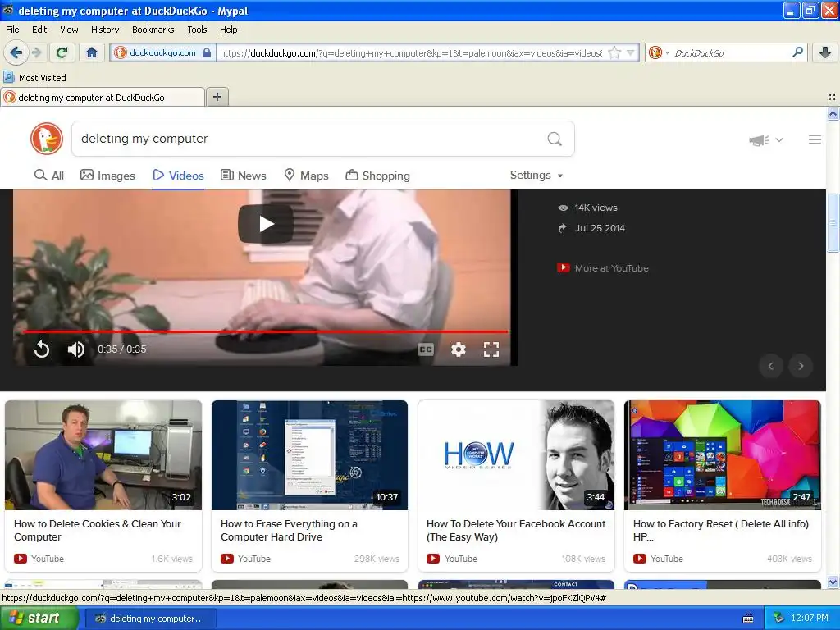Open thumbnail of 'How to Delete Cookies' video
Screen dimensions: 840x630
(103, 454)
